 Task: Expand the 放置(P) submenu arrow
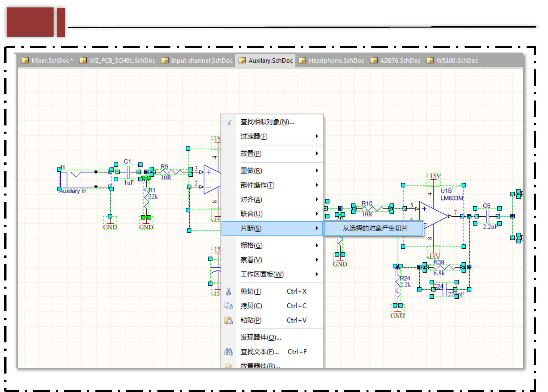pyautogui.click(x=317, y=153)
